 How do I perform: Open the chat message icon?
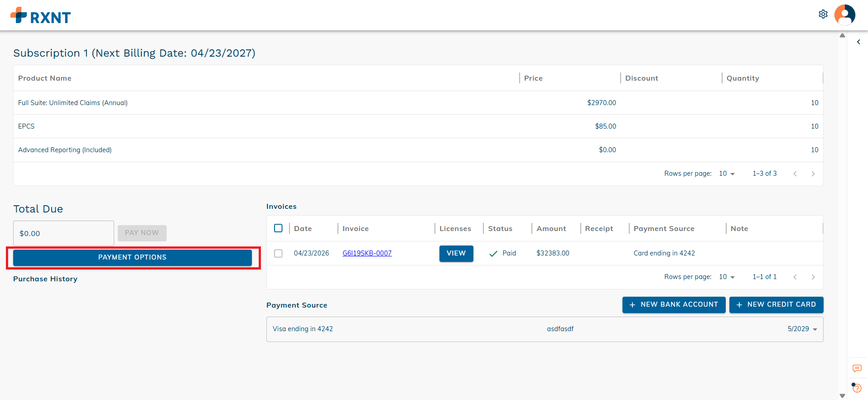point(857,368)
